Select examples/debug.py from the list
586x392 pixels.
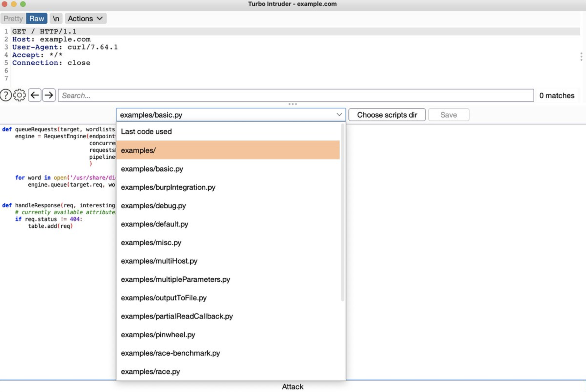click(x=153, y=206)
